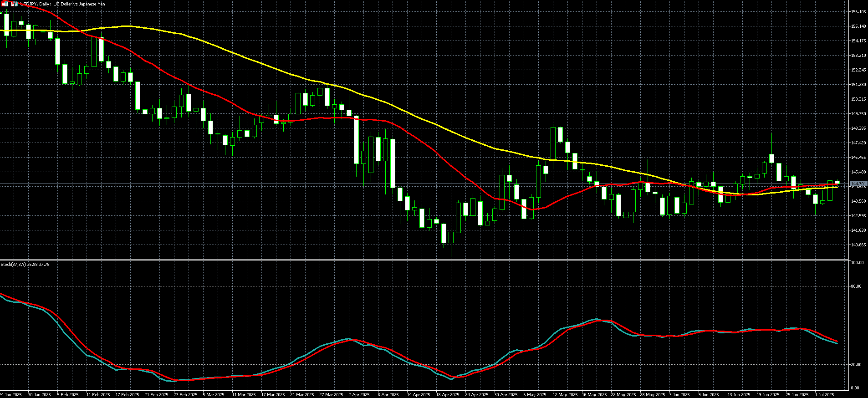Click the 156.105 price scale label
868x398 pixels.
click(x=858, y=12)
